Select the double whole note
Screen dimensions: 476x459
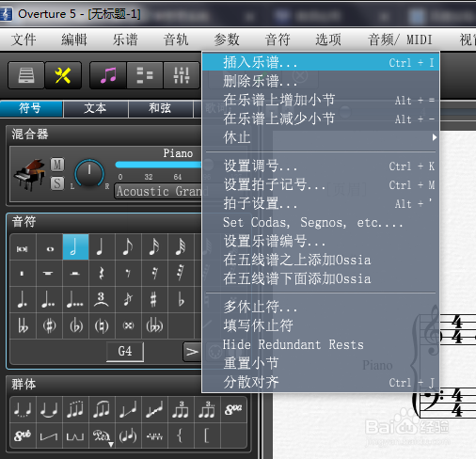[23, 247]
